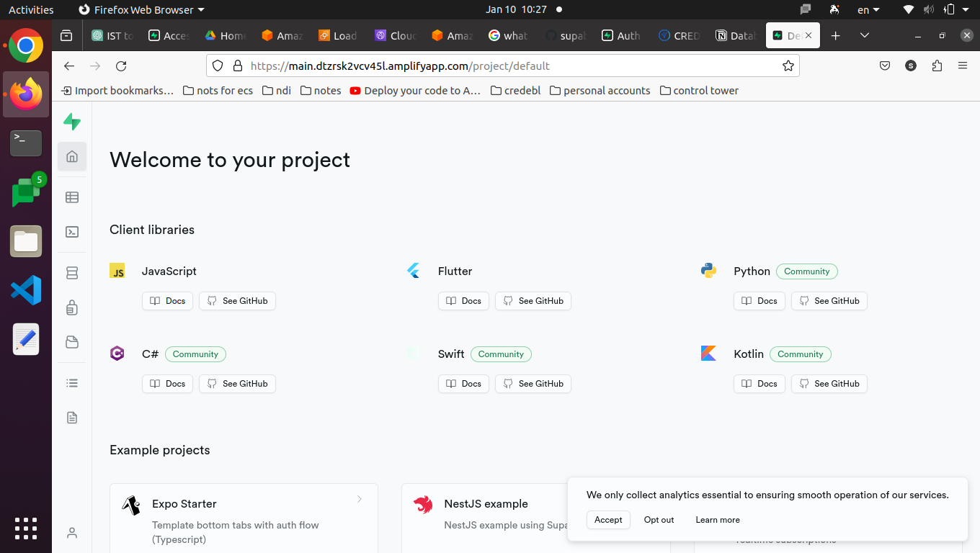Switch to the Load browser tab

(338, 35)
